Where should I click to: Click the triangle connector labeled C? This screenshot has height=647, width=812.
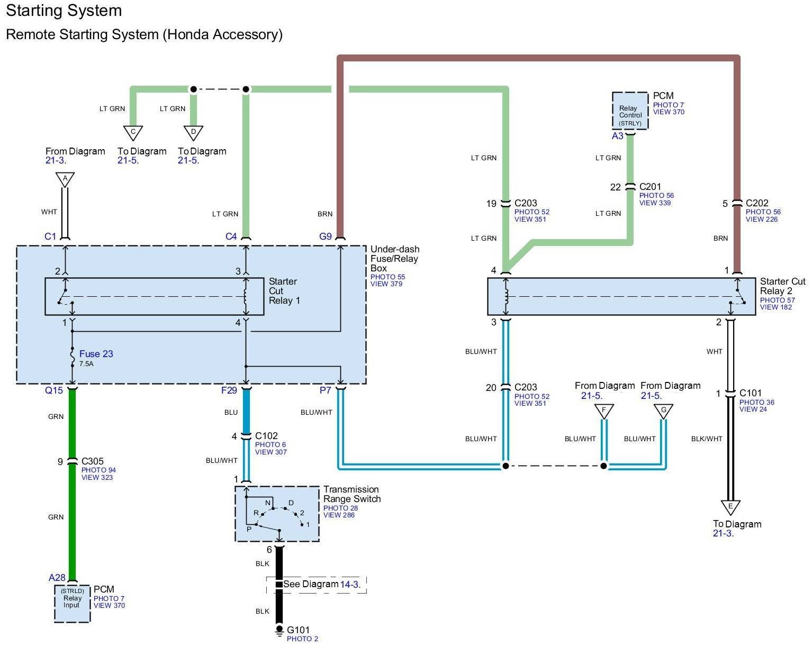pyautogui.click(x=133, y=132)
